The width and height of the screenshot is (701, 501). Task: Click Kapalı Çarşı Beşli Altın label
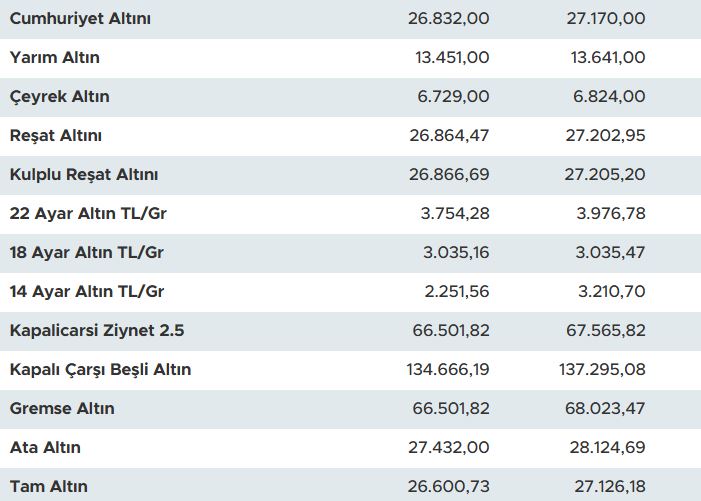click(x=100, y=370)
